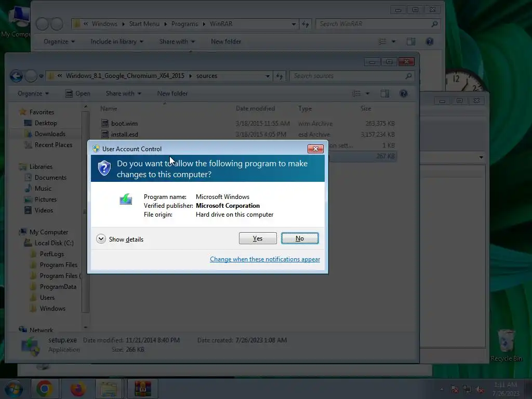The image size is (532, 399).
Task: Expand Show details chevron in UAC dialog
Action: (101, 239)
